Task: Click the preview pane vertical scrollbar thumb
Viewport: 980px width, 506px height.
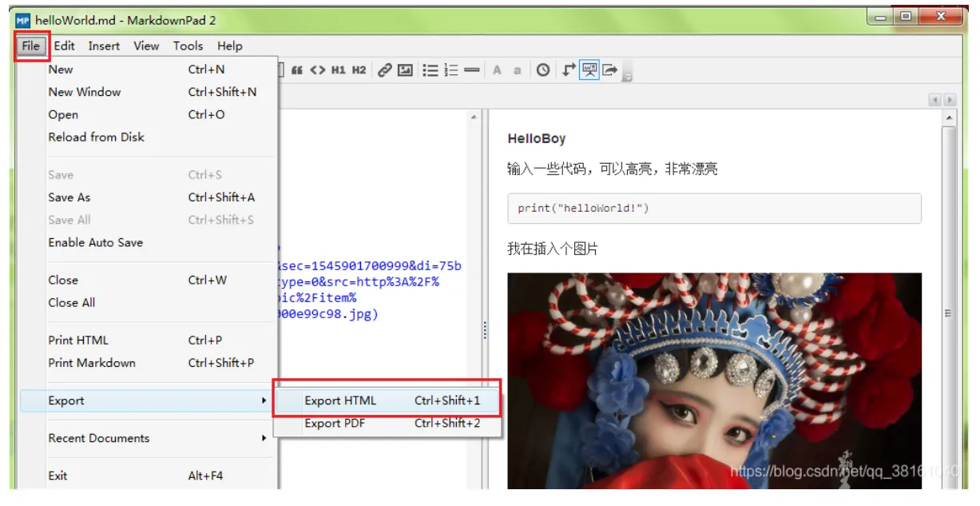Action: point(949,313)
